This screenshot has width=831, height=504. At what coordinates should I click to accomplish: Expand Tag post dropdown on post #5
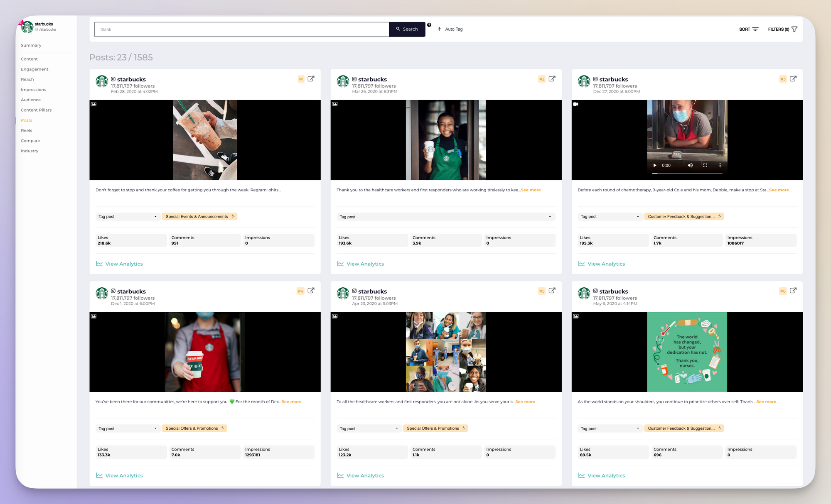click(369, 428)
